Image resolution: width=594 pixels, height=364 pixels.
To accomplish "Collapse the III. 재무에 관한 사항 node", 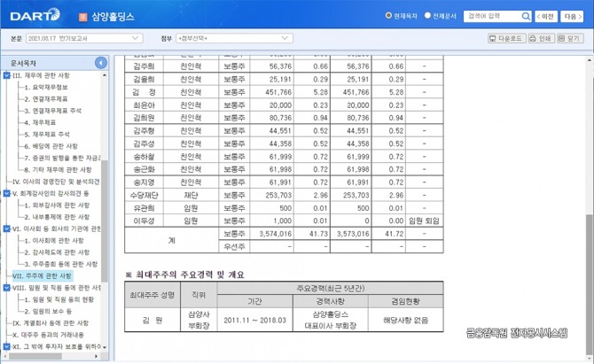I will point(7,76).
